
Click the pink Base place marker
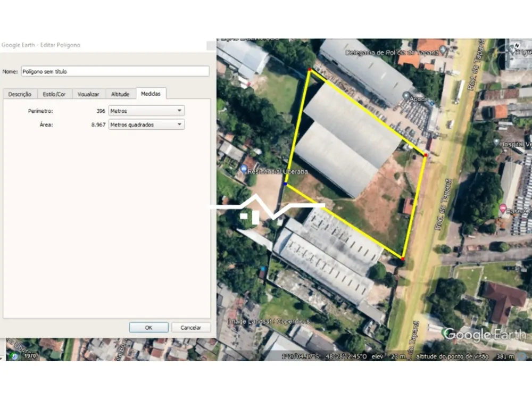(503, 209)
